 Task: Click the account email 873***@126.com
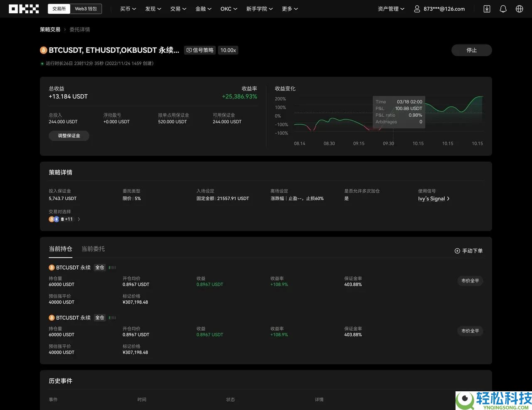[x=444, y=9]
